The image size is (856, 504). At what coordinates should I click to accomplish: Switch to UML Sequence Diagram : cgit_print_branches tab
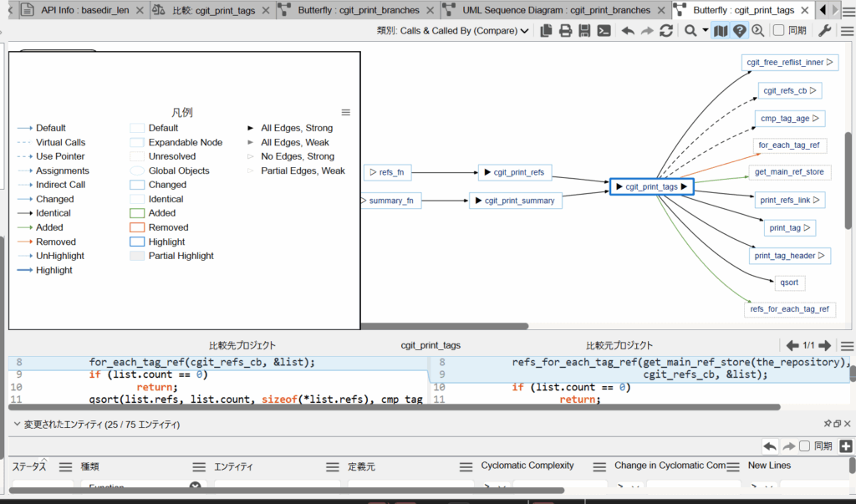pos(557,10)
